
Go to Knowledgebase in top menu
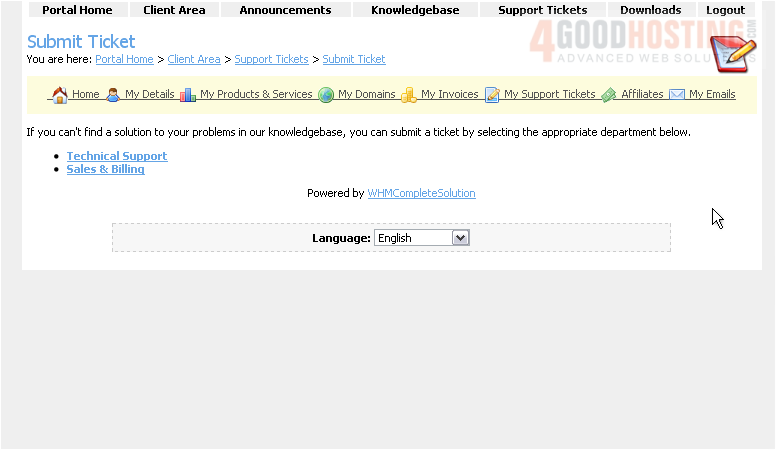click(415, 10)
